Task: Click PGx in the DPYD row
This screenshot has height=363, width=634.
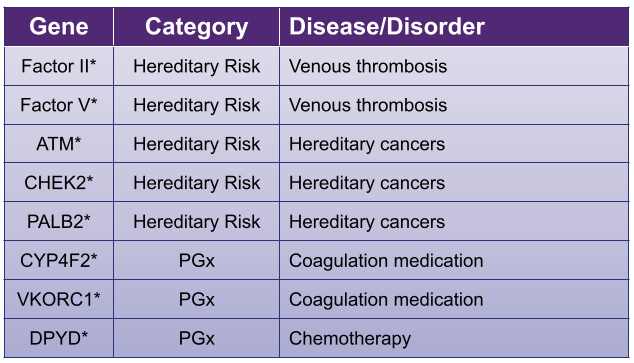Action: click(197, 338)
